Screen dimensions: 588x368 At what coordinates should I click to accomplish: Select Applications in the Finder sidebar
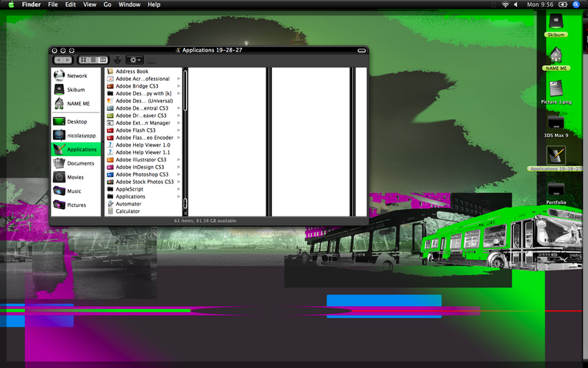coord(76,149)
